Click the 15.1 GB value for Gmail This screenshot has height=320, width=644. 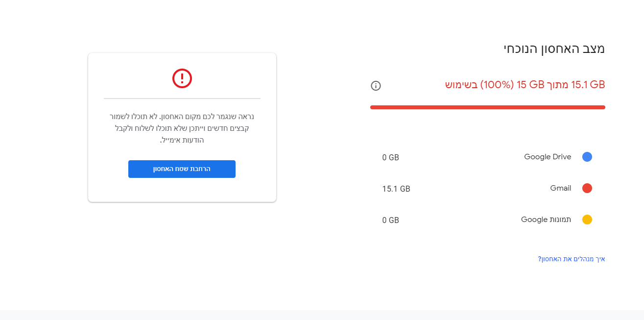coord(396,189)
